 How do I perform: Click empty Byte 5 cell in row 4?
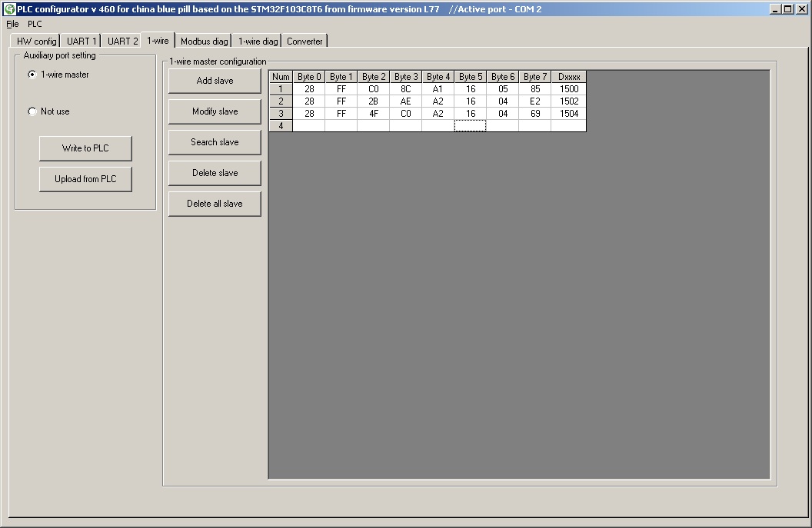[x=471, y=126]
